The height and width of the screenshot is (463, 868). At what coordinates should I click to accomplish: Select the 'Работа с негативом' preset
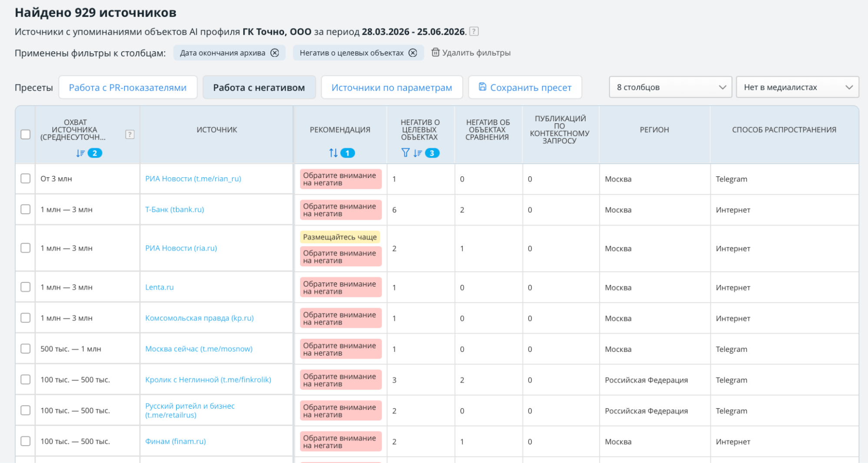pos(259,87)
